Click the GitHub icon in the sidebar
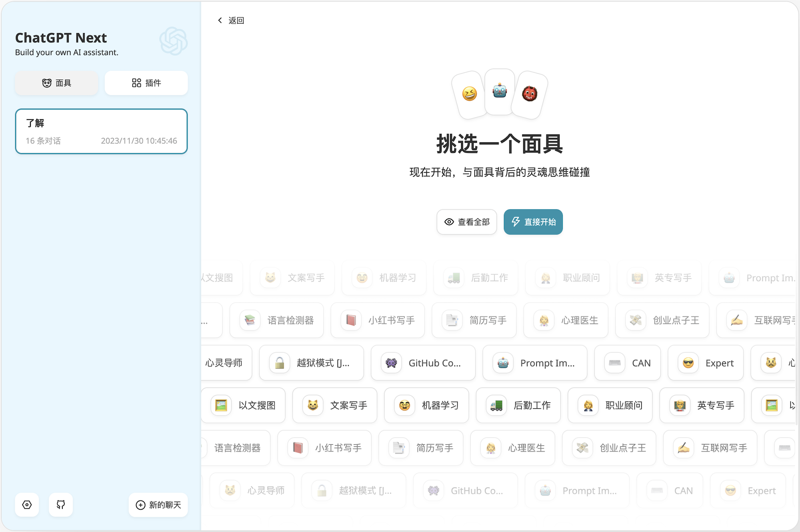Screen dimensions: 800x532 tap(61, 505)
